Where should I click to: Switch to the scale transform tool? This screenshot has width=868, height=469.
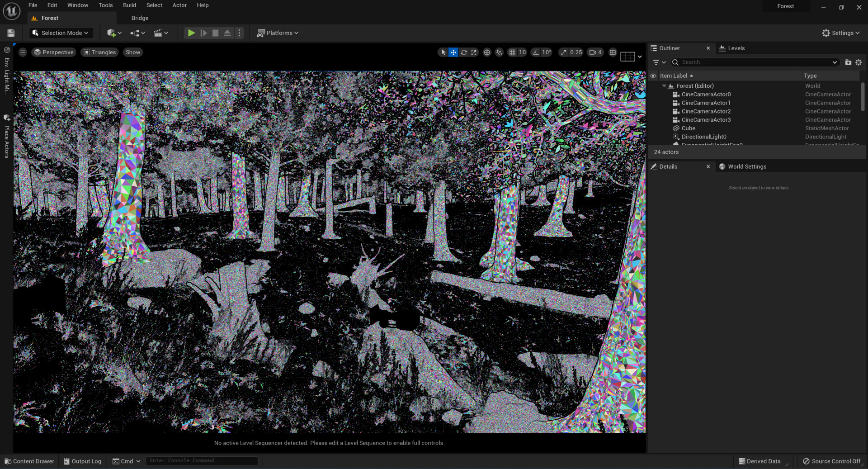click(x=474, y=52)
